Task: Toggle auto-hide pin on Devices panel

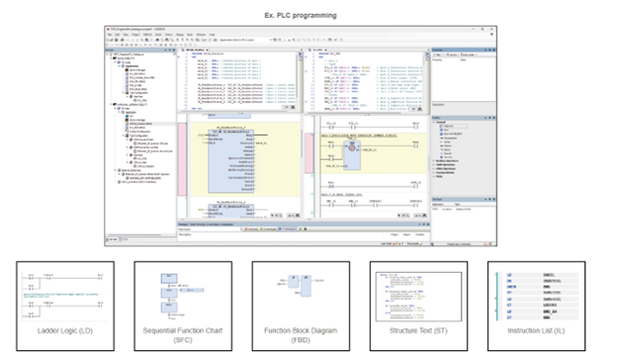Action: (170, 51)
